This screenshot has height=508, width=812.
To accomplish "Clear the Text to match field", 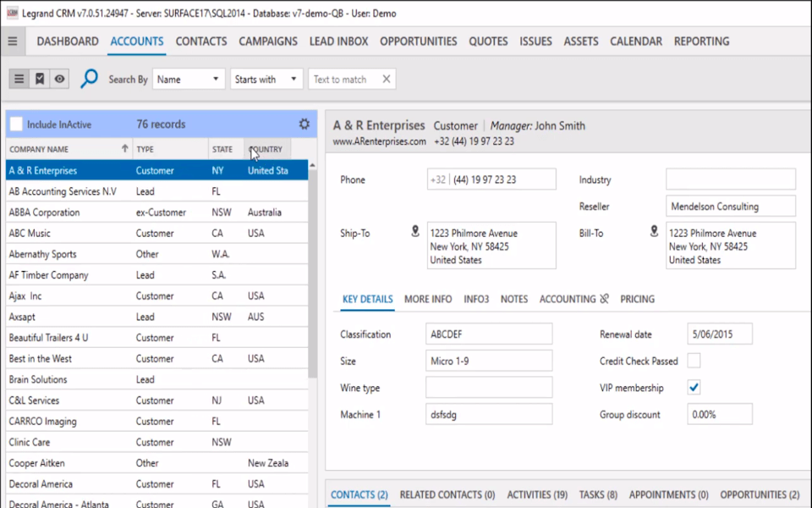I will (387, 79).
